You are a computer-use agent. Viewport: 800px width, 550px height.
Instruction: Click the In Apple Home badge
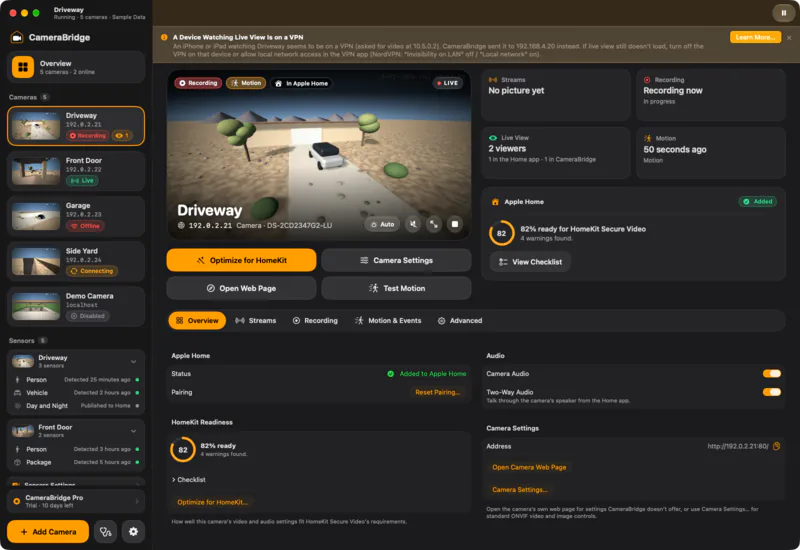coord(302,83)
